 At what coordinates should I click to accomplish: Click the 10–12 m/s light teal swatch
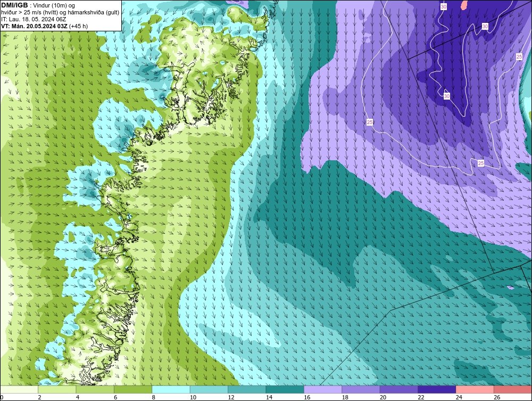209,389
